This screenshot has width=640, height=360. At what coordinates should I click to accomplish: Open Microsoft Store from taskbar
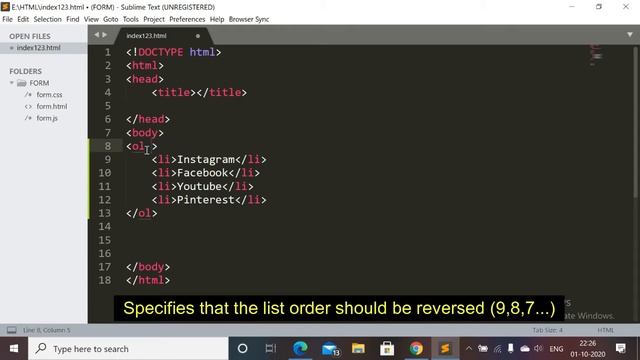pos(387,349)
